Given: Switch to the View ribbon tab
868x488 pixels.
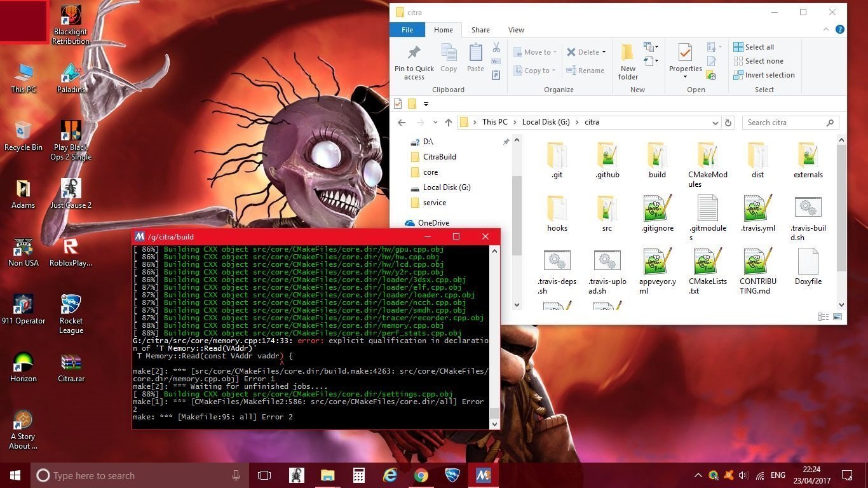Looking at the screenshot, I should click(x=516, y=30).
